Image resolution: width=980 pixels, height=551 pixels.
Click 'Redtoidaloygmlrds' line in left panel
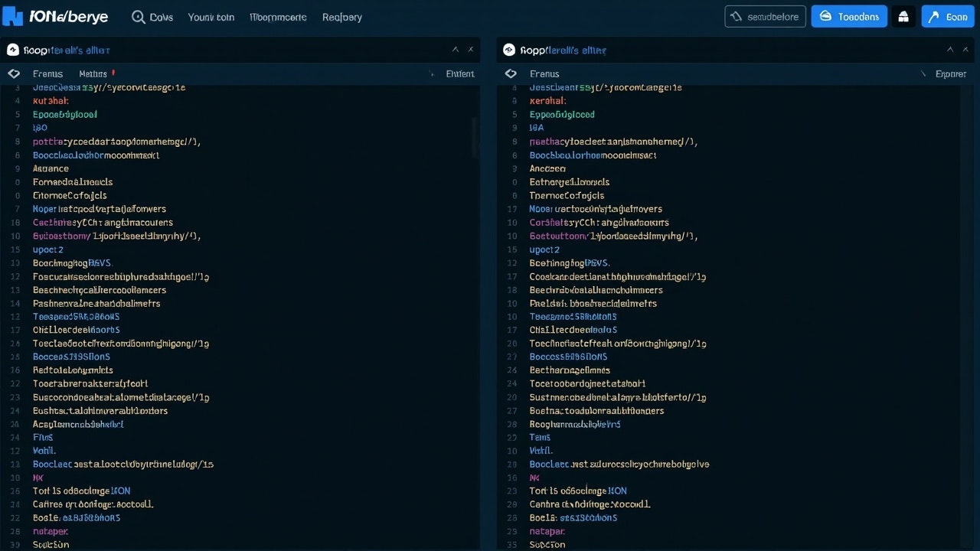pyautogui.click(x=73, y=370)
